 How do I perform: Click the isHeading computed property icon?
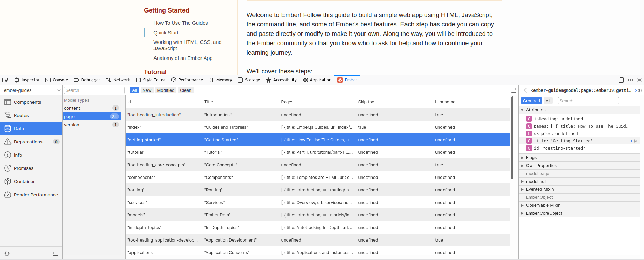(529, 119)
